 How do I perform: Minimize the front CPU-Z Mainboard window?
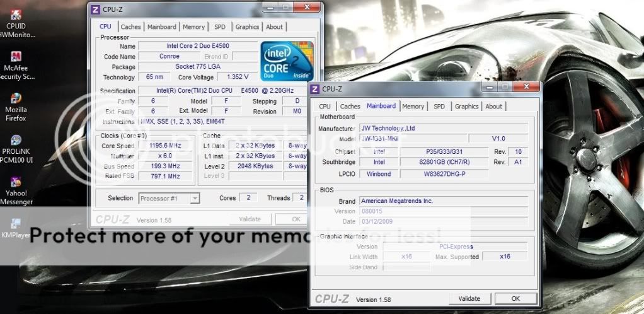(489, 87)
